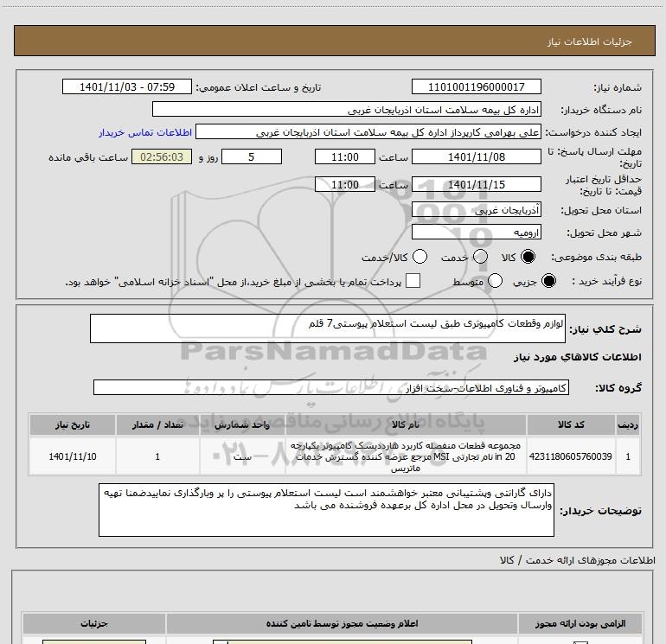Click the delivery province field آذربایجان غربی
666x644 pixels.
point(476,210)
